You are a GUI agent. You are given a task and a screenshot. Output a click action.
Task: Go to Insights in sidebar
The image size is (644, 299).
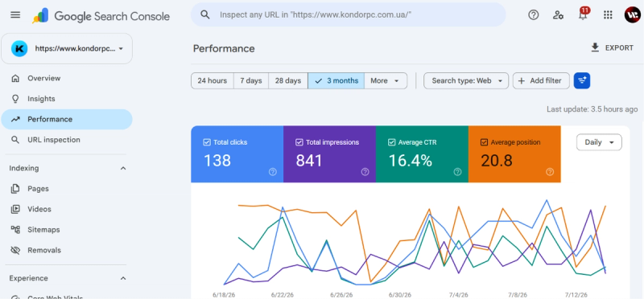coord(67,98)
